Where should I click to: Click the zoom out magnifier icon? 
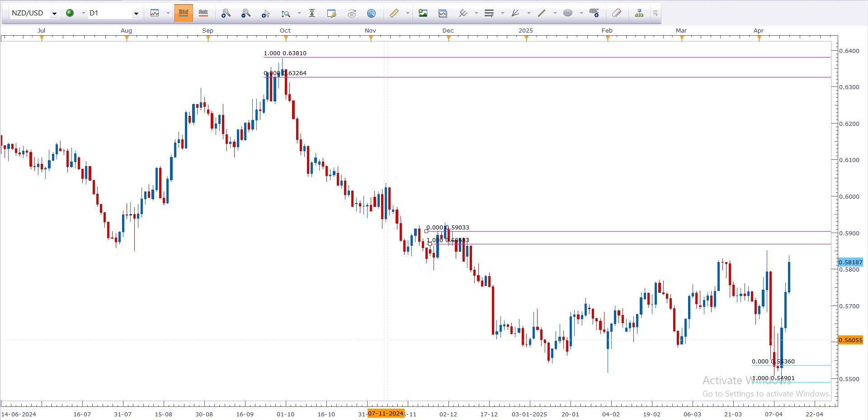coord(245,13)
